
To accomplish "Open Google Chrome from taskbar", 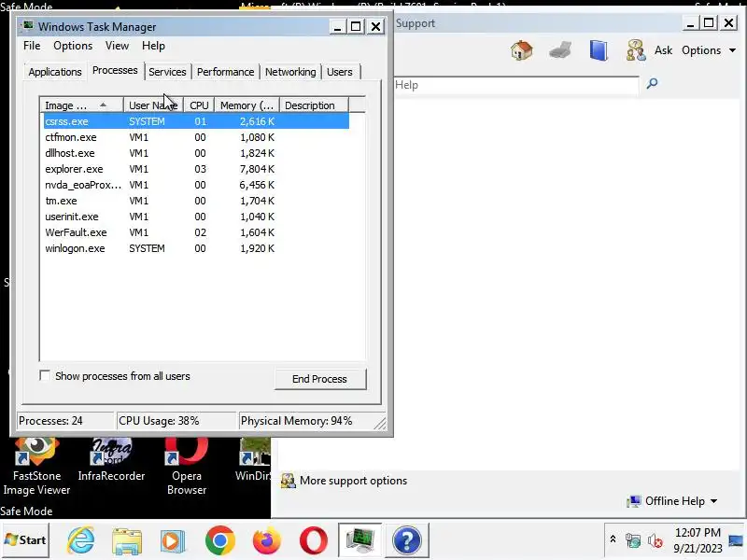I will 219,540.
